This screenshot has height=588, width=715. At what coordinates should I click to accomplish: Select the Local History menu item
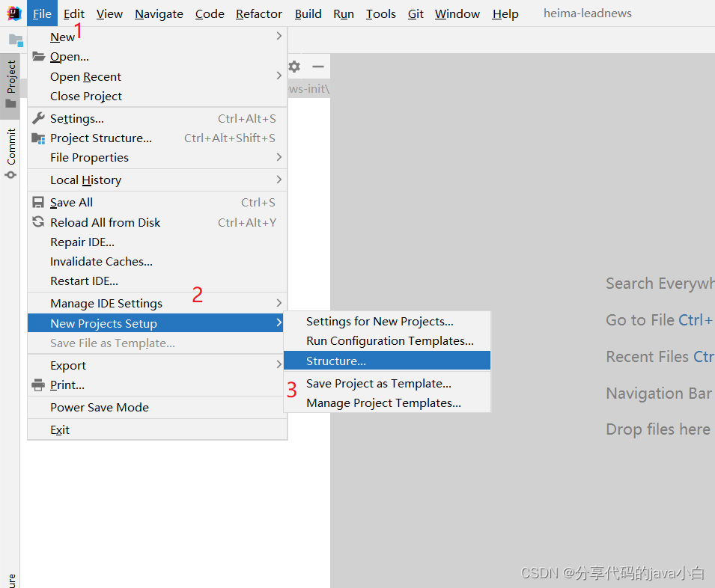tap(157, 180)
